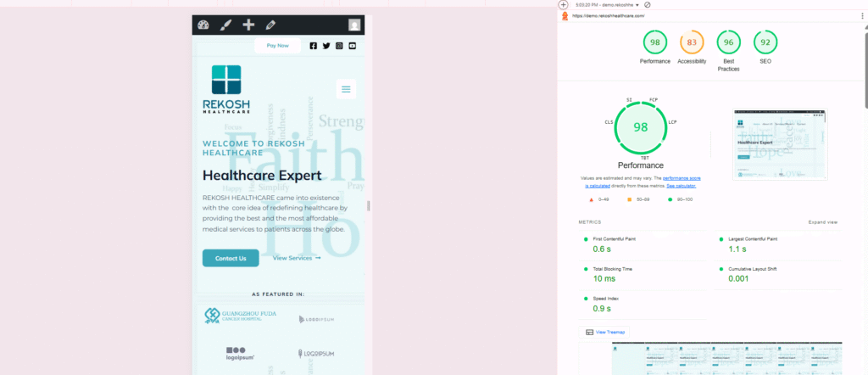Image resolution: width=868 pixels, height=375 pixels.
Task: Open the WordPress dashboard gauge icon
Action: click(x=203, y=25)
